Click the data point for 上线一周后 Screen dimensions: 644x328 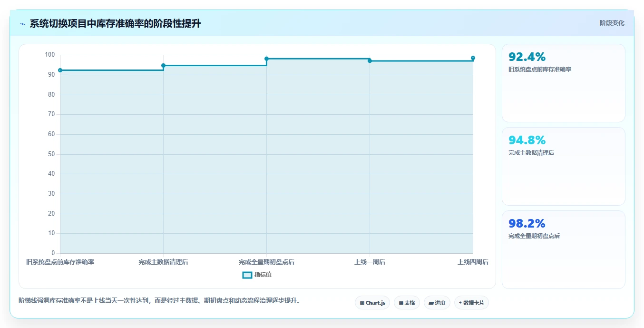pos(370,61)
